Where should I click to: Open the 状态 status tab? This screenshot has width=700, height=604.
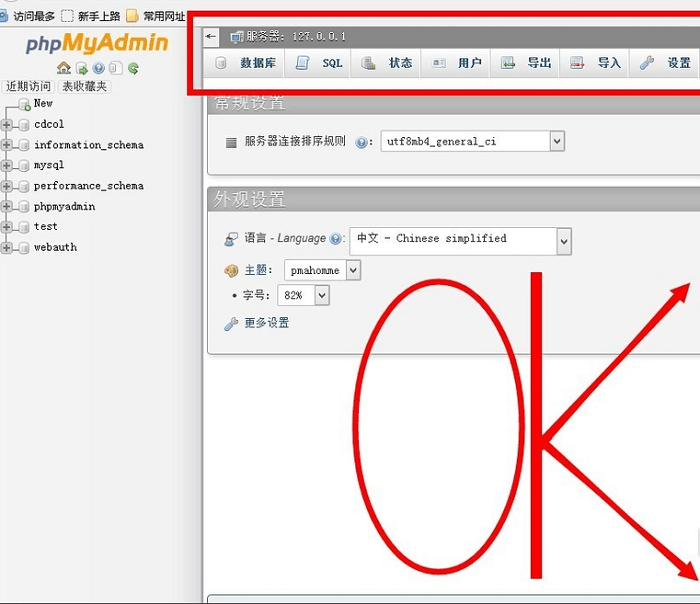pyautogui.click(x=386, y=63)
